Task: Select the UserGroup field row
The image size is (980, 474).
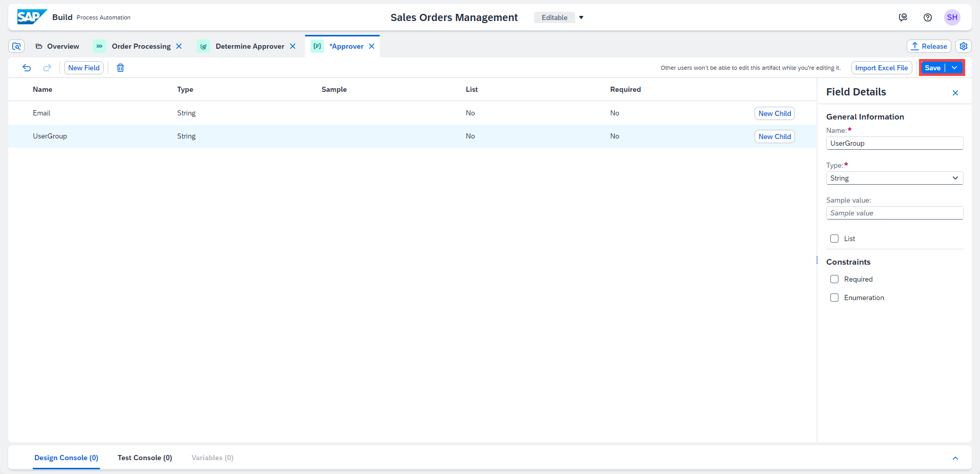Action: [412, 136]
